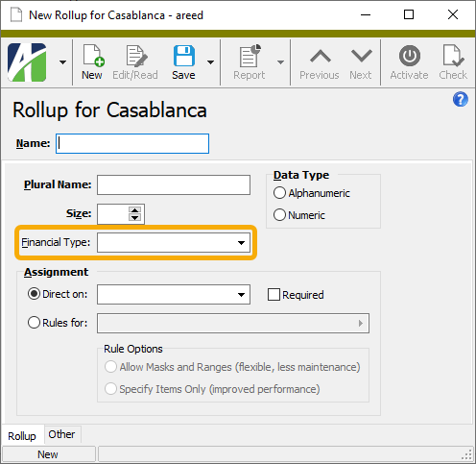Screen dimensions: 476x464
Task: Click the Edit/Read toolbar icon
Action: click(135, 56)
